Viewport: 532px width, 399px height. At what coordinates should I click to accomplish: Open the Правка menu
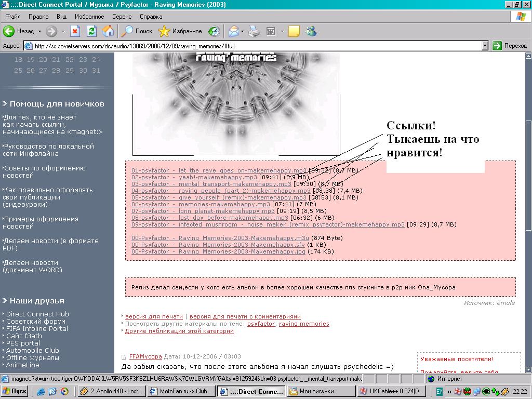pyautogui.click(x=38, y=16)
